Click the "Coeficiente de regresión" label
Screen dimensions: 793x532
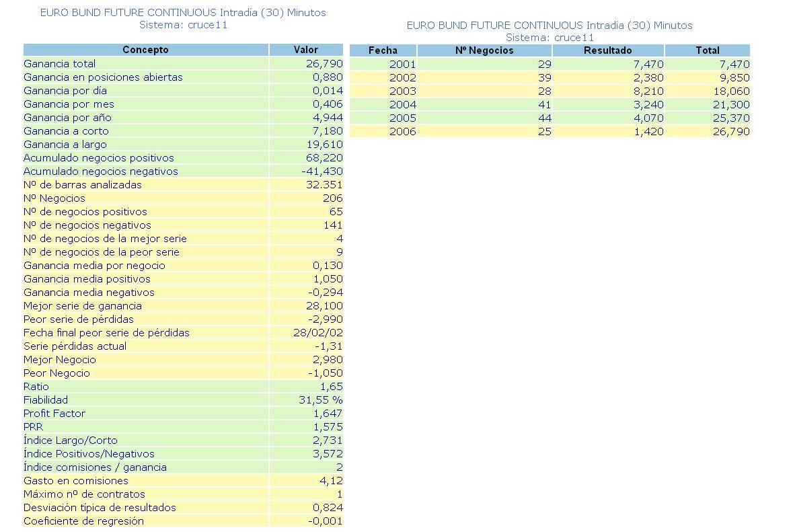(x=84, y=521)
